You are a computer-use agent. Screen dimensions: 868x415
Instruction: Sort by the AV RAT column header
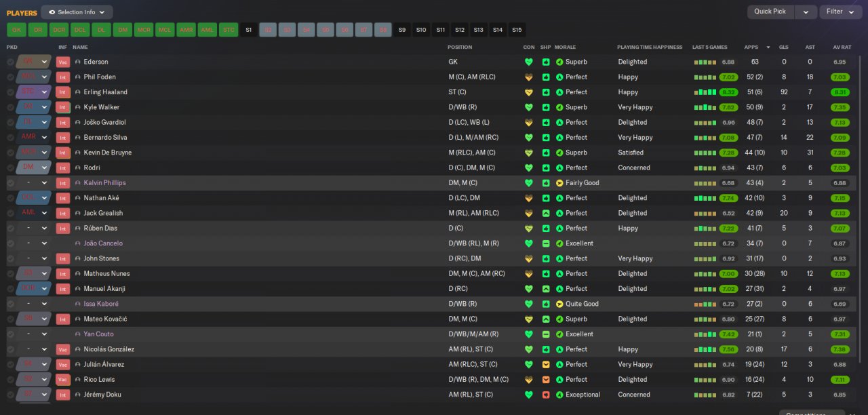click(842, 47)
